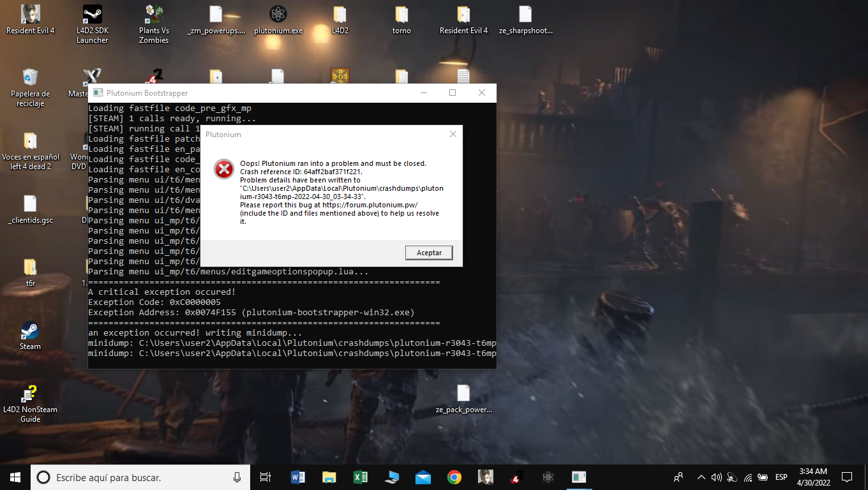Image resolution: width=868 pixels, height=490 pixels.
Task: Open the Mail app from the taskbar
Action: click(423, 477)
